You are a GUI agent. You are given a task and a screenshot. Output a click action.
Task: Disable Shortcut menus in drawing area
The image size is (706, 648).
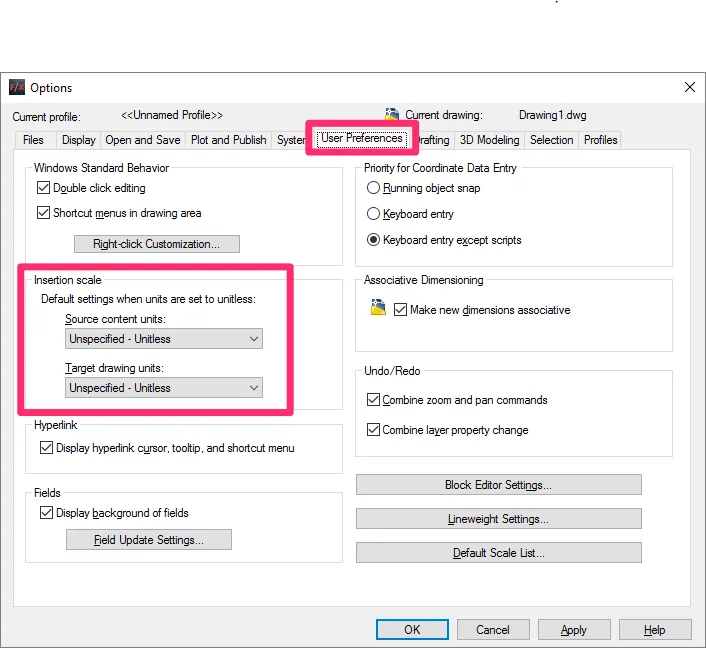(44, 213)
